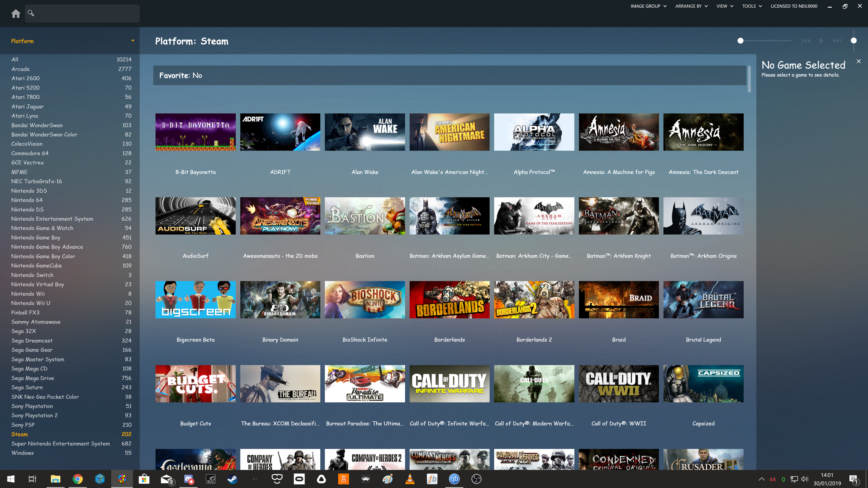This screenshot has height=488, width=868.
Task: Click the magnifier icon in search box
Action: (31, 13)
